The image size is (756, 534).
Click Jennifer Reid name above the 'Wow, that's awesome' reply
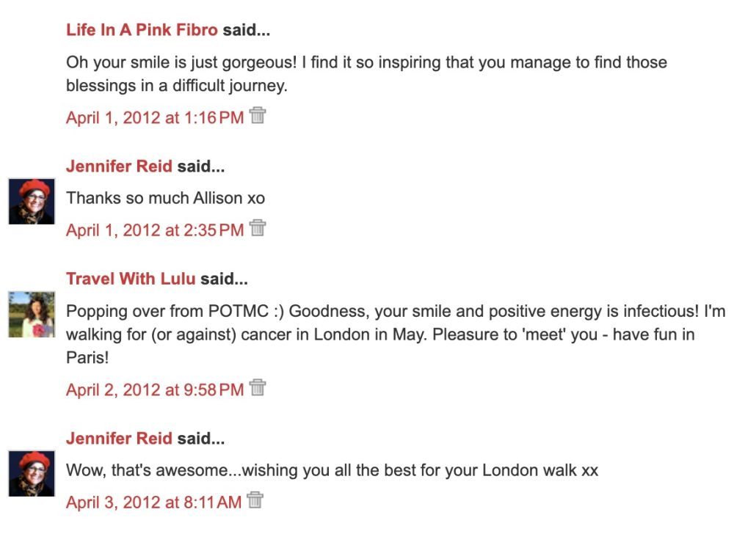point(119,439)
